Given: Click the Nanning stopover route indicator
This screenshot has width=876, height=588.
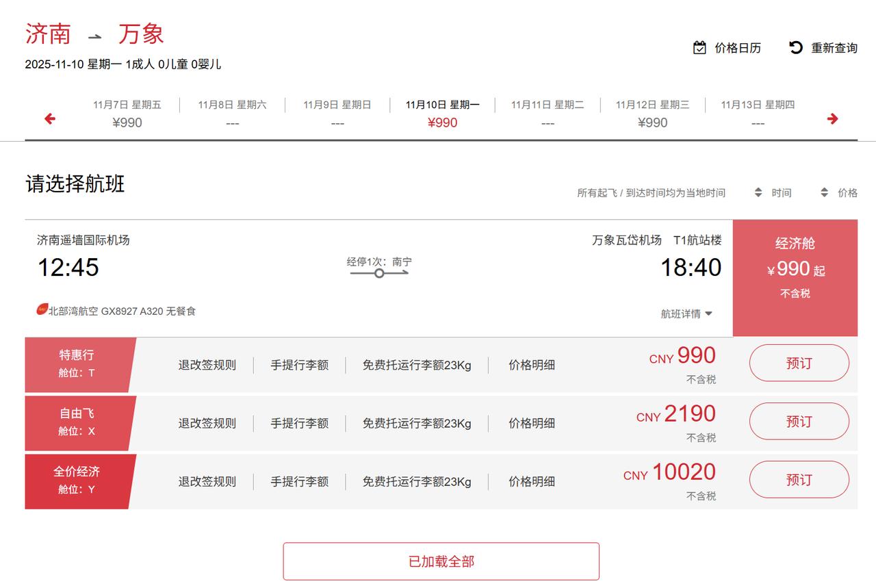Looking at the screenshot, I should point(379,272).
